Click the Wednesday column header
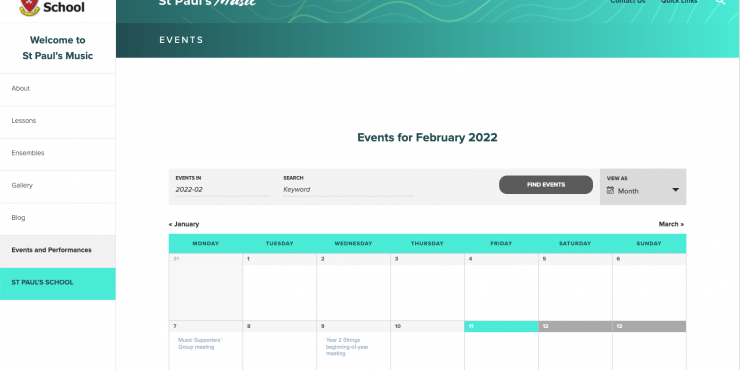740x370 pixels. [353, 244]
